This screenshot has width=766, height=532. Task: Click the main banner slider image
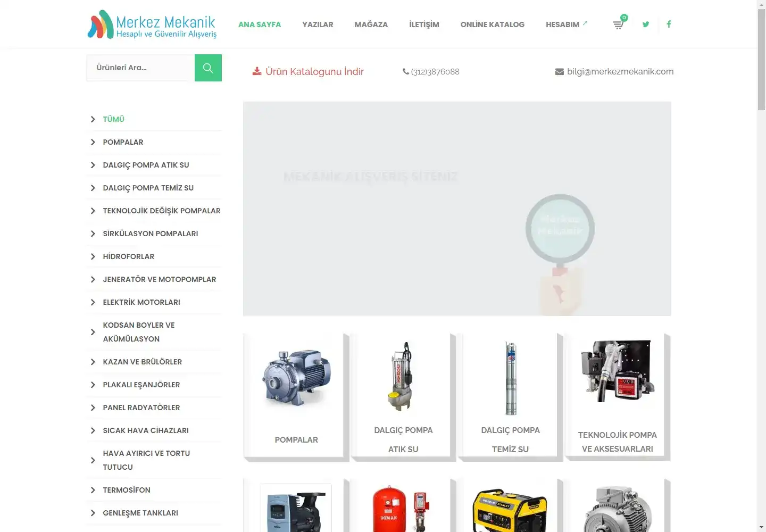[457, 209]
